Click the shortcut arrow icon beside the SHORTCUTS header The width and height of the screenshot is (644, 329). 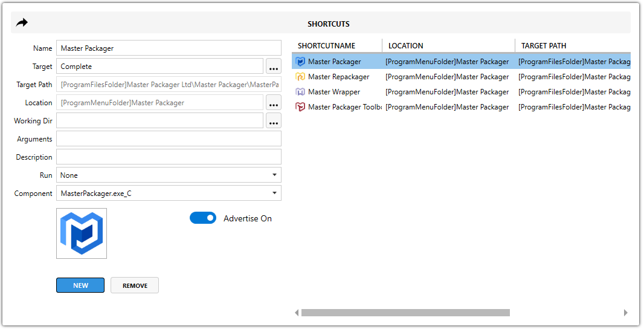coord(22,22)
